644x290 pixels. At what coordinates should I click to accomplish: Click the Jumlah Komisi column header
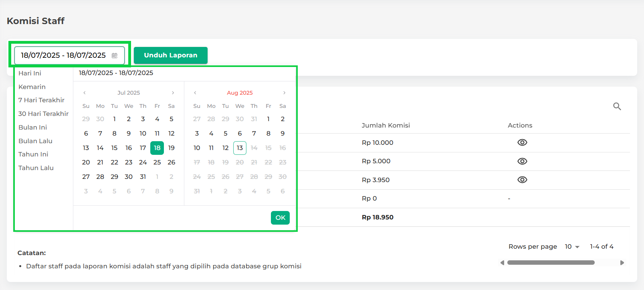pyautogui.click(x=386, y=126)
